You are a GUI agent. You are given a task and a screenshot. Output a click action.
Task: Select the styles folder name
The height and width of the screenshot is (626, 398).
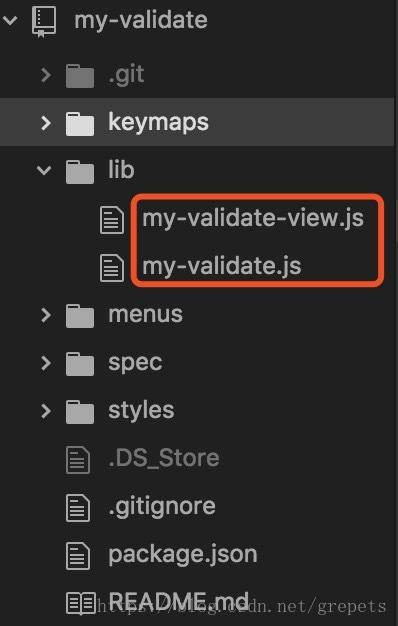click(141, 411)
